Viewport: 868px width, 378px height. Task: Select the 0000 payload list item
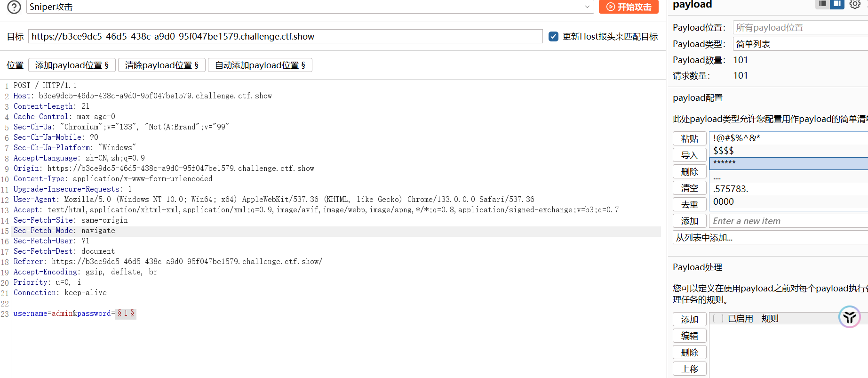coord(724,202)
